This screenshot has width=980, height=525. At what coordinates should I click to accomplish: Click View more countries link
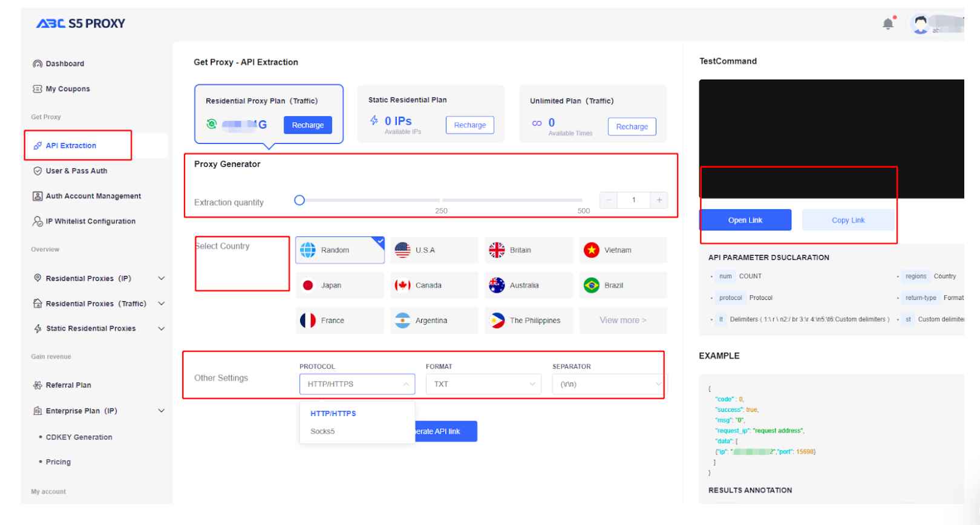click(623, 321)
